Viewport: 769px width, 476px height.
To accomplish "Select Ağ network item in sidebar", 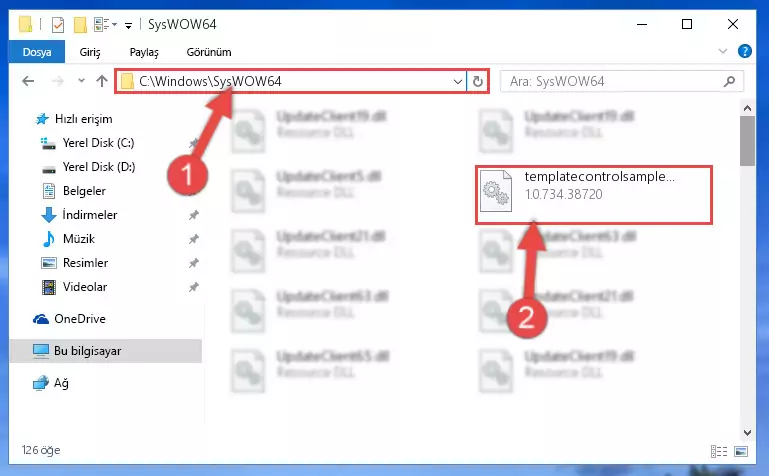I will pyautogui.click(x=61, y=383).
